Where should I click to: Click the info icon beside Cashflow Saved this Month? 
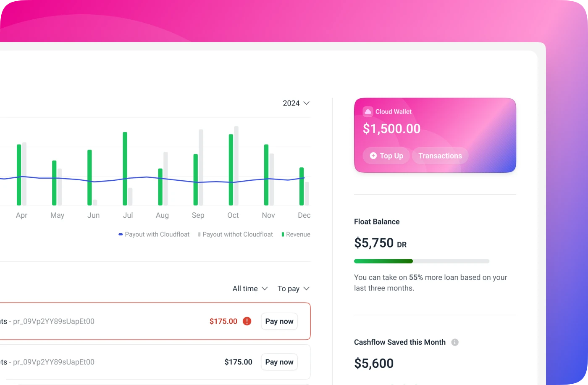click(454, 342)
